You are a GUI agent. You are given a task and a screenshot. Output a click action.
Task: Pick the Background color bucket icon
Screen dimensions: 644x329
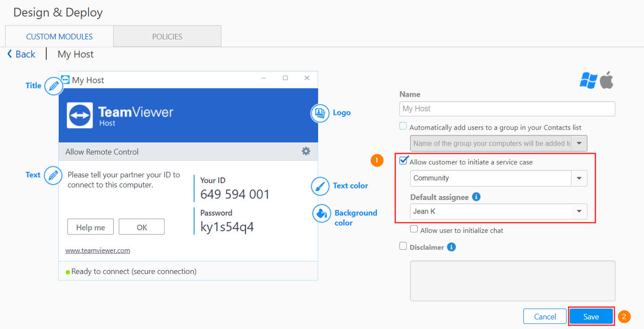(x=321, y=214)
